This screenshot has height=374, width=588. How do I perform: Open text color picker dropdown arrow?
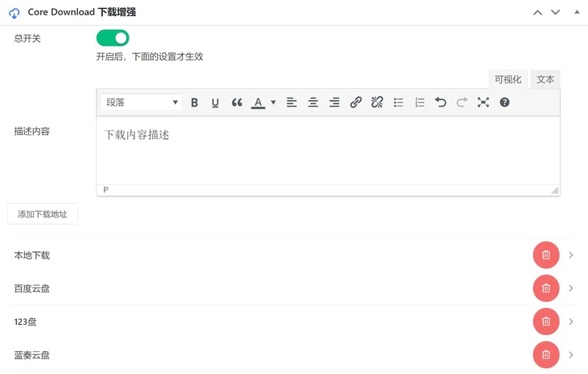273,102
